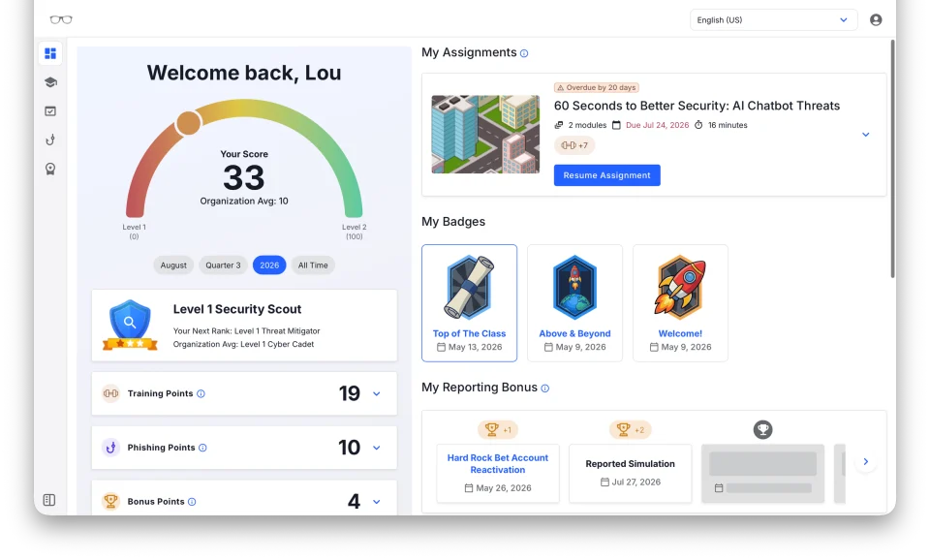Open the graduation cap training icon in sidebar
Viewport: 930px width, 560px height.
click(50, 82)
